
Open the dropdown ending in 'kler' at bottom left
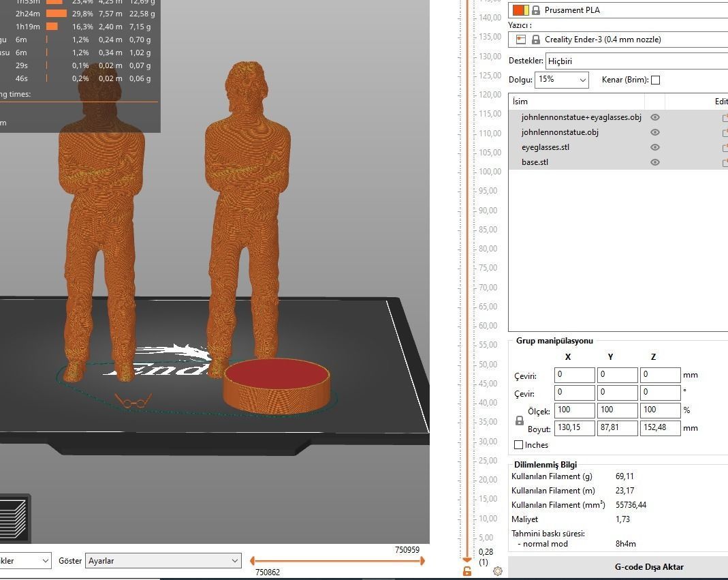coord(25,560)
